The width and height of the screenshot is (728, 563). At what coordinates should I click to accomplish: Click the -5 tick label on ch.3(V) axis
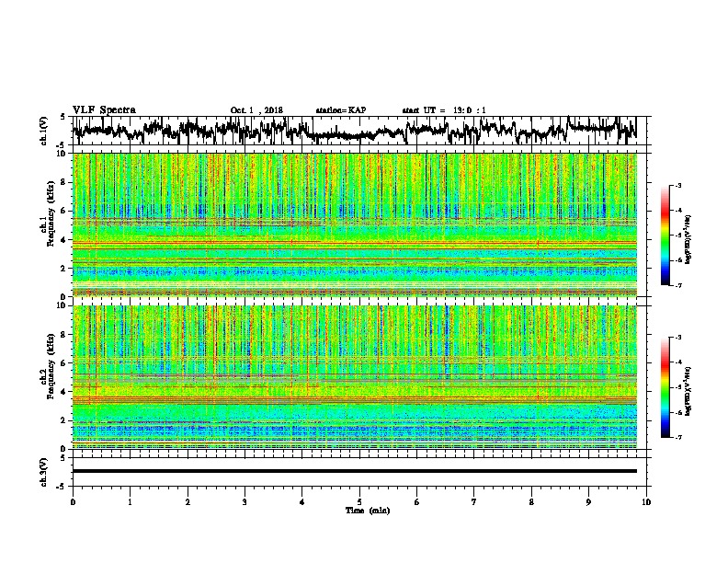[x=62, y=487]
